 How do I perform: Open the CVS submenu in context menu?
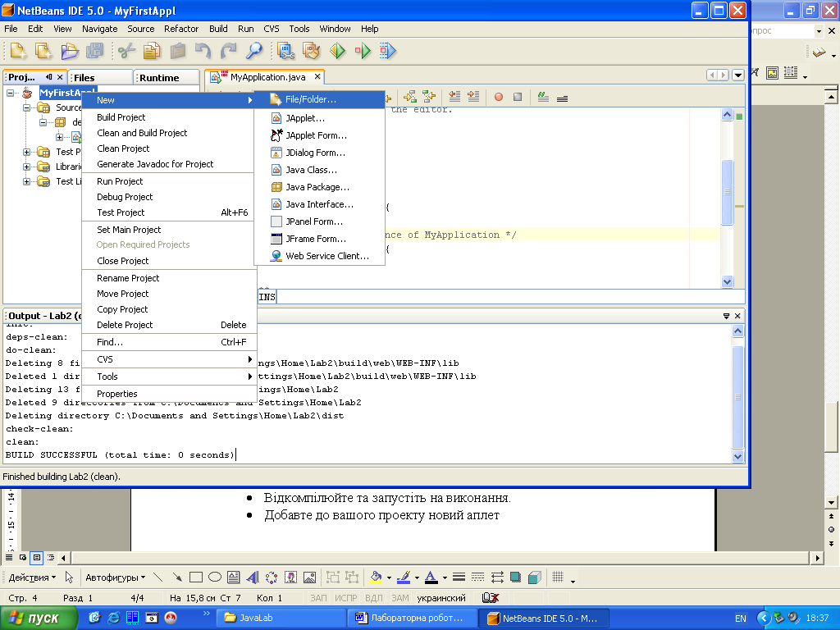coord(169,359)
